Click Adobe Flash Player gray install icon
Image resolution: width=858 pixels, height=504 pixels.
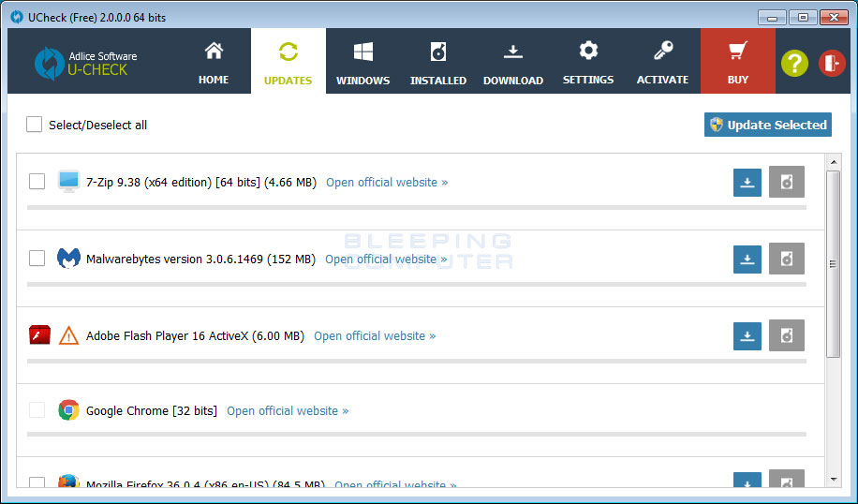point(786,335)
